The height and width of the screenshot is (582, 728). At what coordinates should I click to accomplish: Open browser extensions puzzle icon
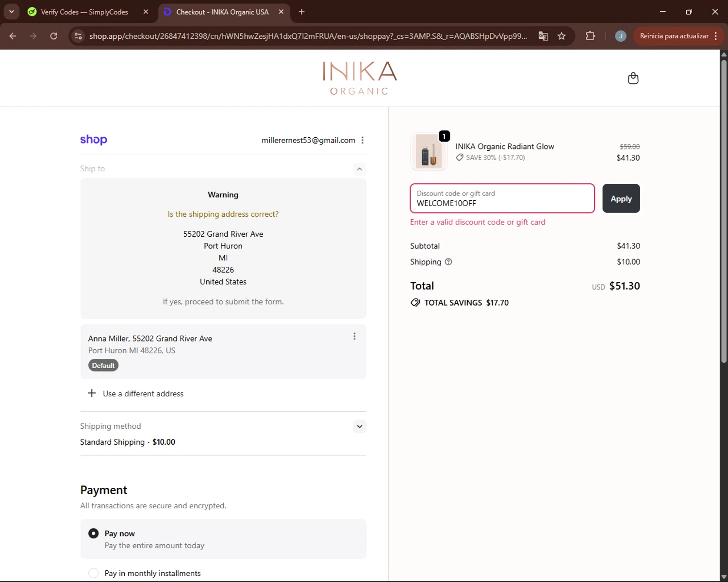[x=590, y=36]
